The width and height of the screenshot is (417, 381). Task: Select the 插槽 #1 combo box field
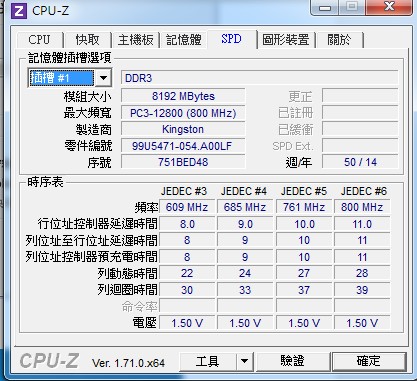pyautogui.click(x=70, y=78)
